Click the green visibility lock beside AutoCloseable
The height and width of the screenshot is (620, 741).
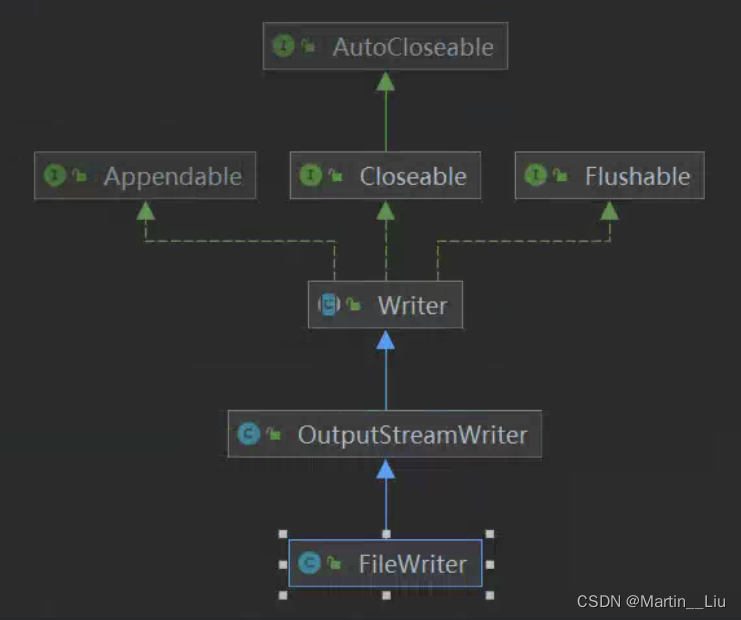pos(309,46)
